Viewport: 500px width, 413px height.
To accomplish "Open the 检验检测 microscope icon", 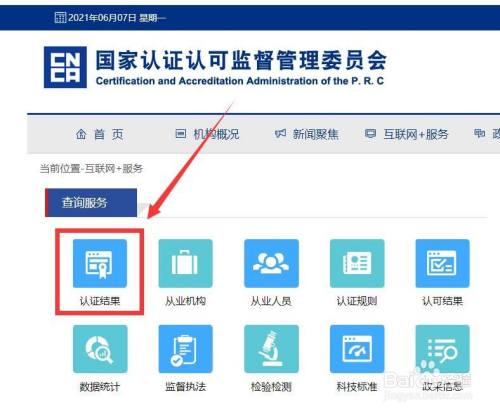I will 271,349.
